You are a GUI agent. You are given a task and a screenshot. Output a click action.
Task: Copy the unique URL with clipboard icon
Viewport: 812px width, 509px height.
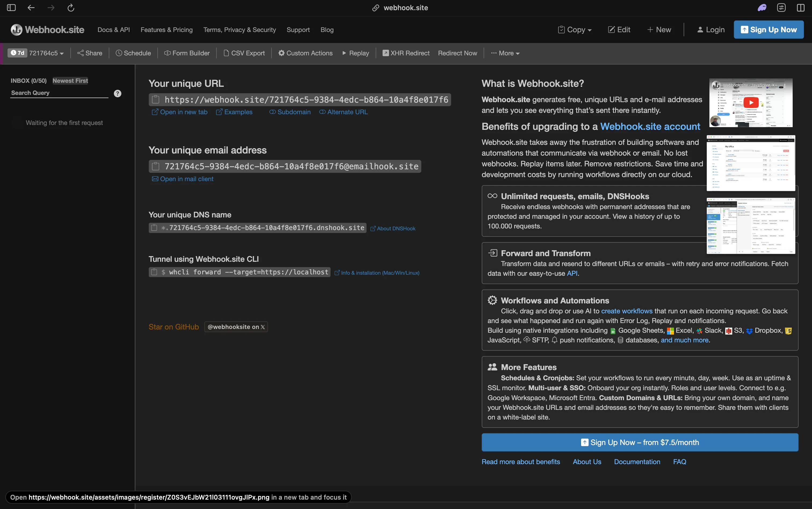tap(155, 100)
